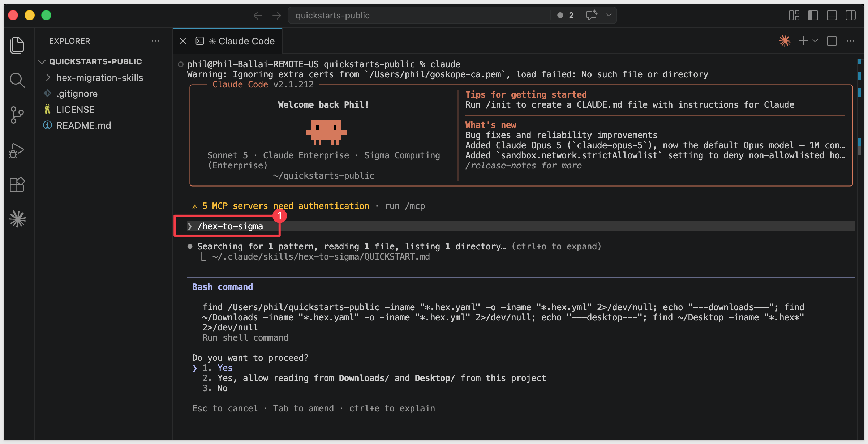Click the EXPLORER panel title
Image resolution: width=868 pixels, height=444 pixels.
coord(69,41)
